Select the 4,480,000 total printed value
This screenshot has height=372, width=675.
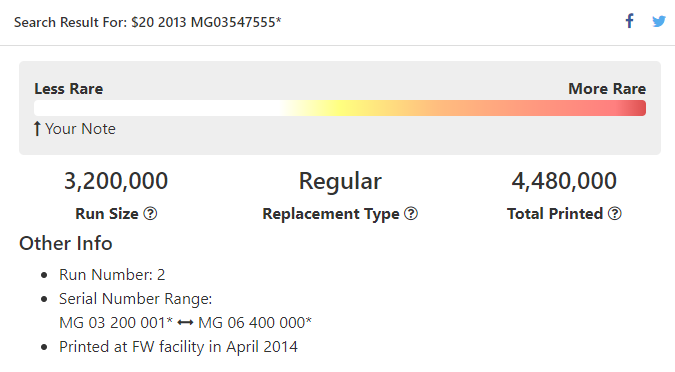click(564, 181)
